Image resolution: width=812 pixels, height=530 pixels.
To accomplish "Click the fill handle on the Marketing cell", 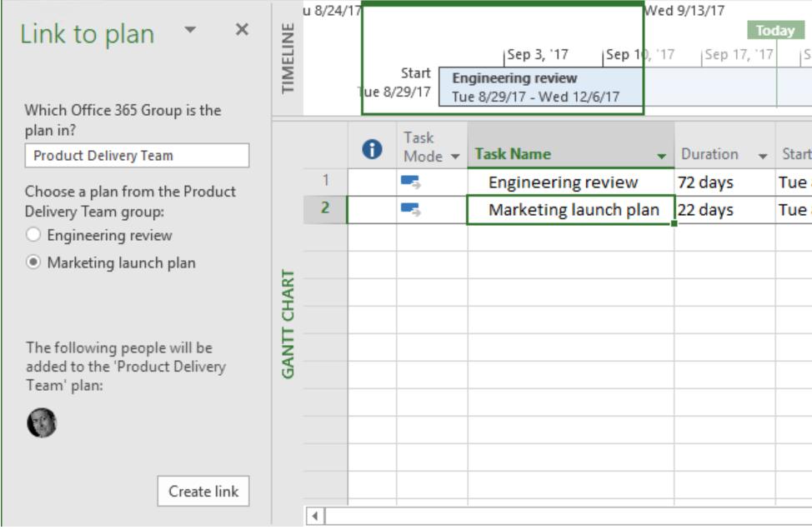I will 674,223.
